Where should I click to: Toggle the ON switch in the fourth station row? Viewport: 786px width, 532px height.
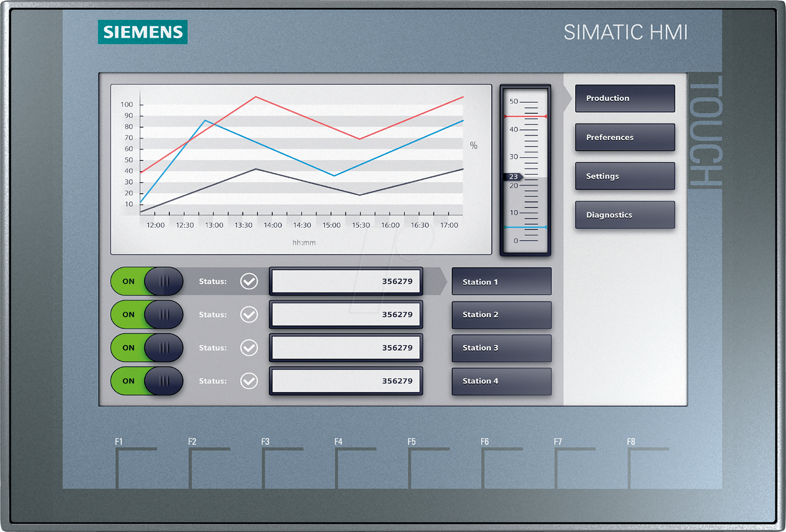click(147, 381)
